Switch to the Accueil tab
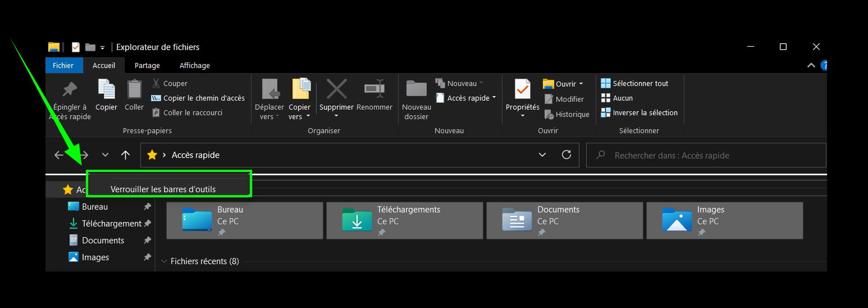 104,66
